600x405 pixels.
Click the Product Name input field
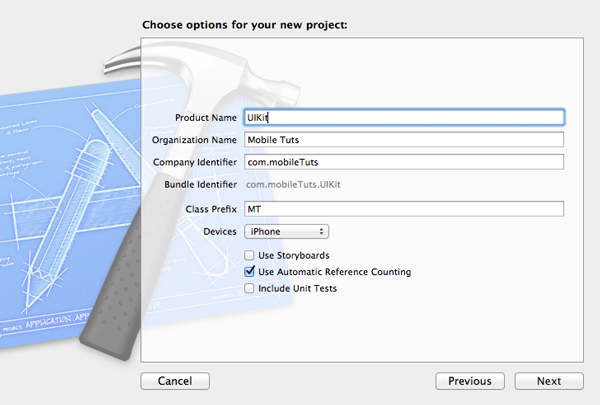(x=404, y=117)
